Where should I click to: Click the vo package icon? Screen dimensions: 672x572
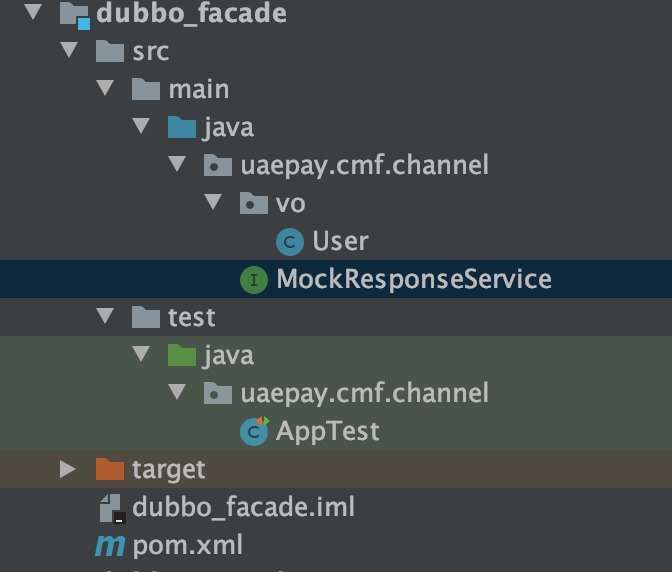coord(254,203)
